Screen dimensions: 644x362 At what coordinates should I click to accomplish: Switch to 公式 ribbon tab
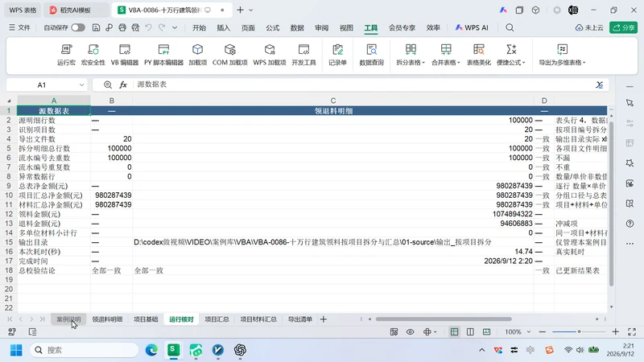[272, 27]
